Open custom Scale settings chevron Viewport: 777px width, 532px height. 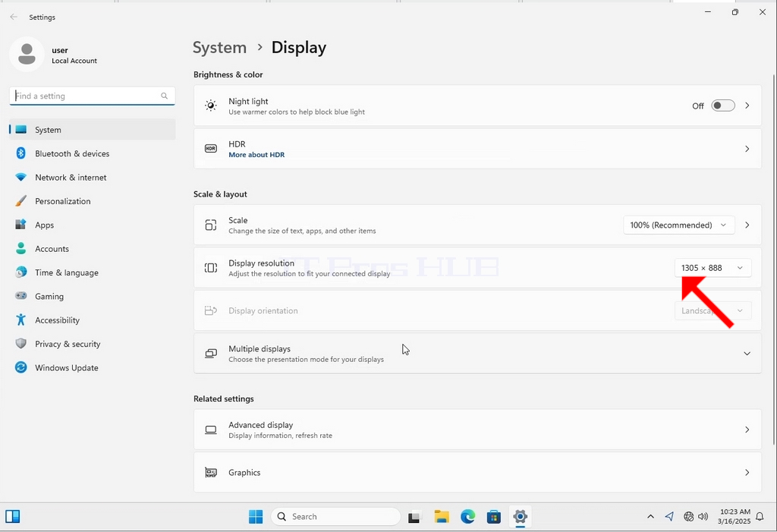coord(747,225)
